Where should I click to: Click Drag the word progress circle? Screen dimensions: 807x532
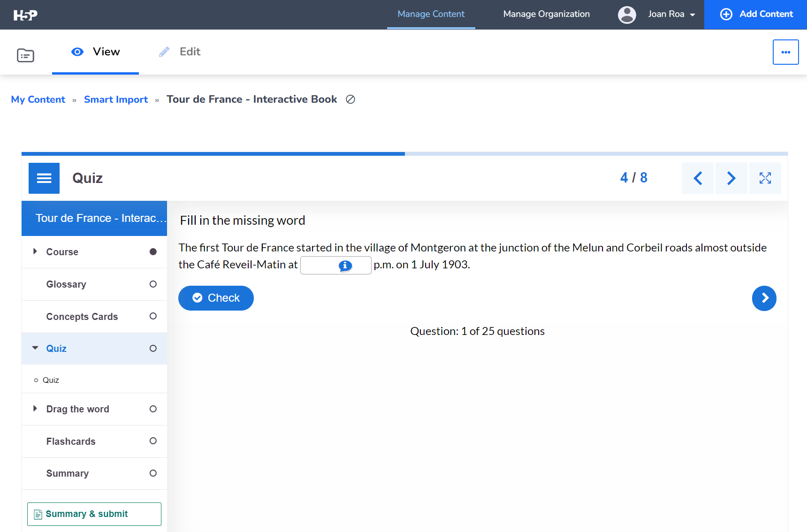coord(153,409)
